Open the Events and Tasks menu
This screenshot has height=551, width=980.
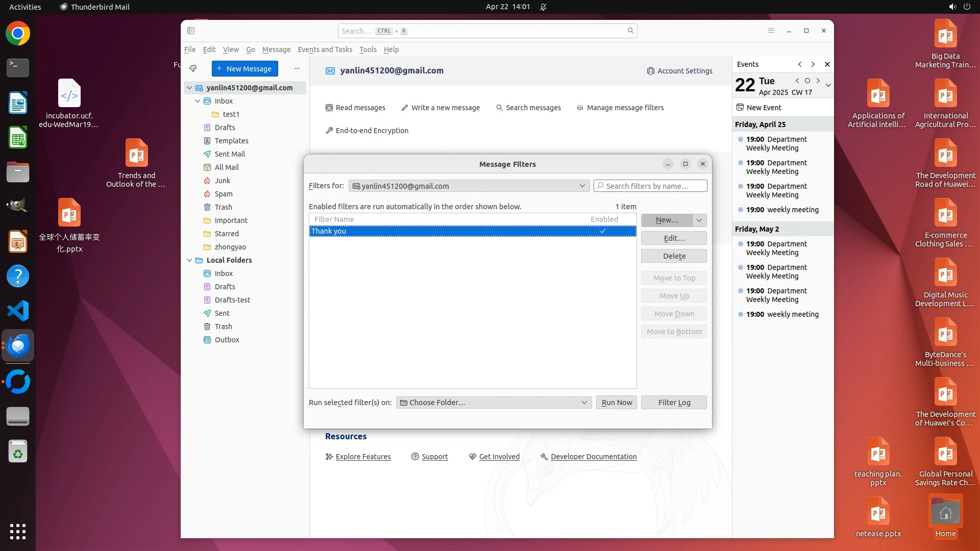(325, 49)
